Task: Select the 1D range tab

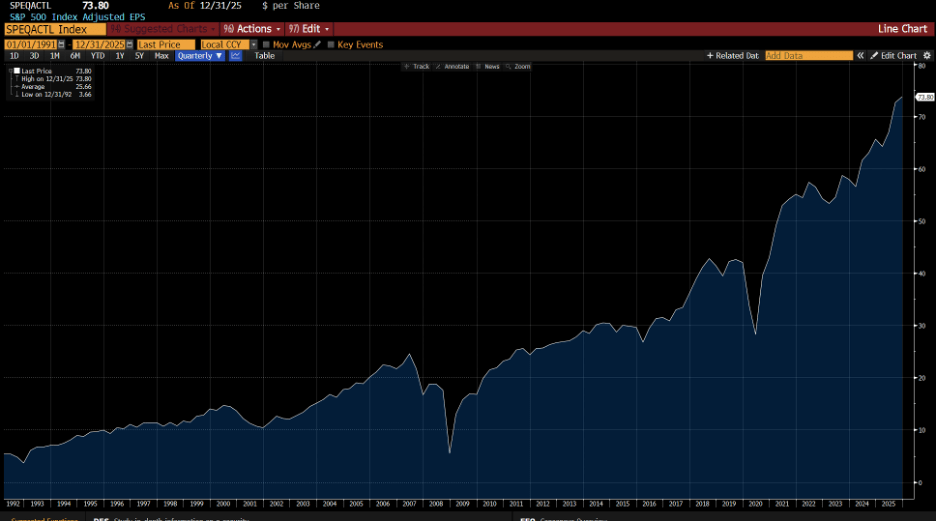Action: click(14, 56)
